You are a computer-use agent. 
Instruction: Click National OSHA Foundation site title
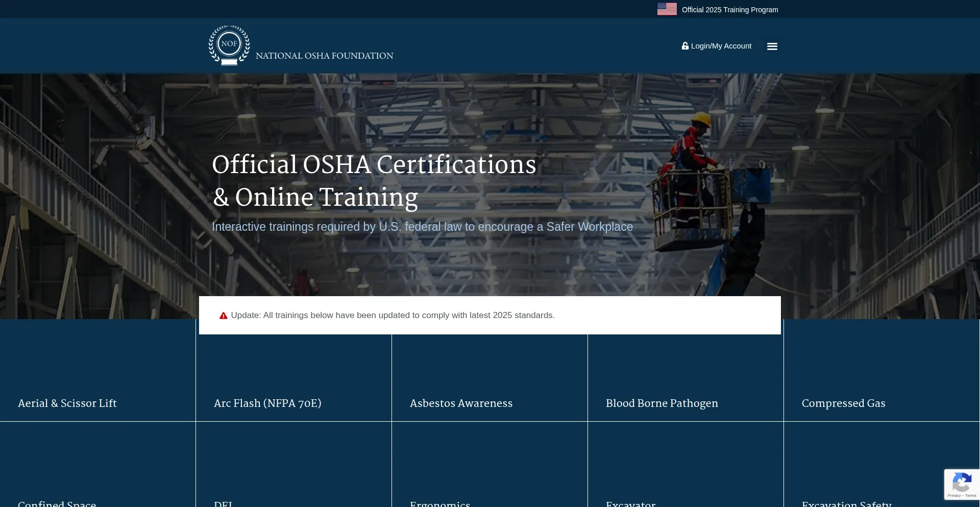[x=324, y=56]
